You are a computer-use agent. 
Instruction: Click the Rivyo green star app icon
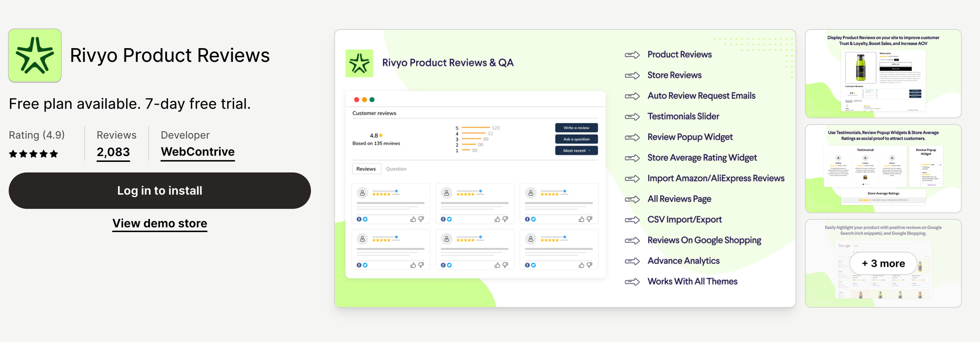click(35, 55)
